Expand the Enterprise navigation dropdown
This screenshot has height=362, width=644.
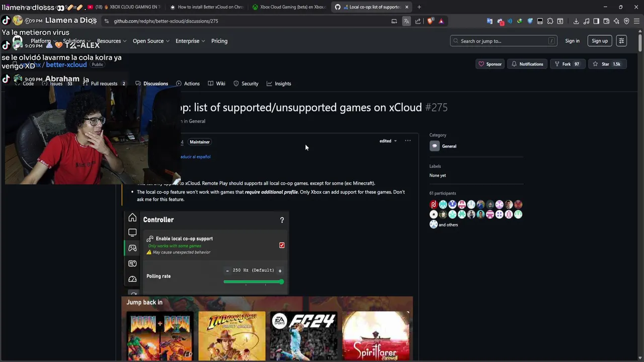pos(190,41)
